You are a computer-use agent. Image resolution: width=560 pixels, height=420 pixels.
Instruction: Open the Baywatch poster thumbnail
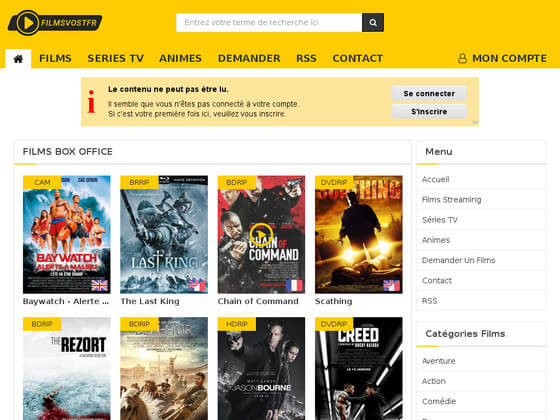coord(67,235)
